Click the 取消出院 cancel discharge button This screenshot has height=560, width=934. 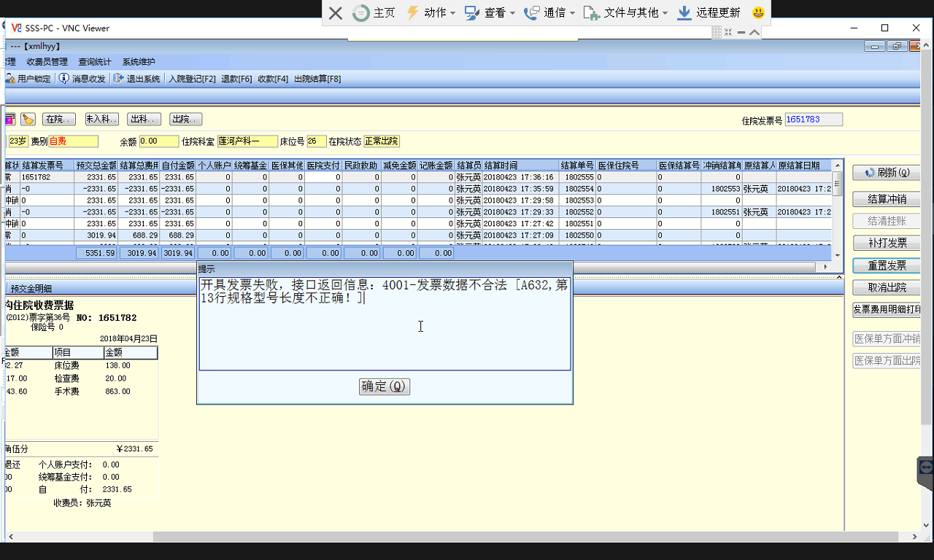tap(887, 287)
